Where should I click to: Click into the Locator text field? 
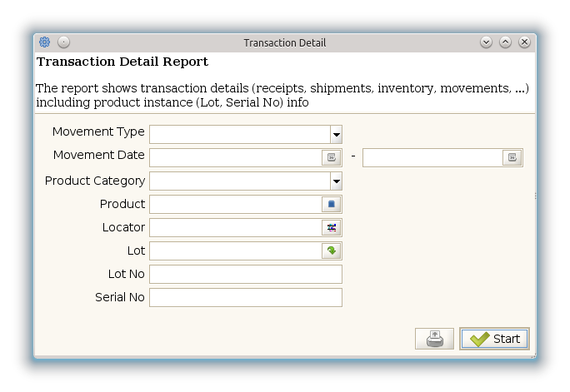[x=235, y=227]
